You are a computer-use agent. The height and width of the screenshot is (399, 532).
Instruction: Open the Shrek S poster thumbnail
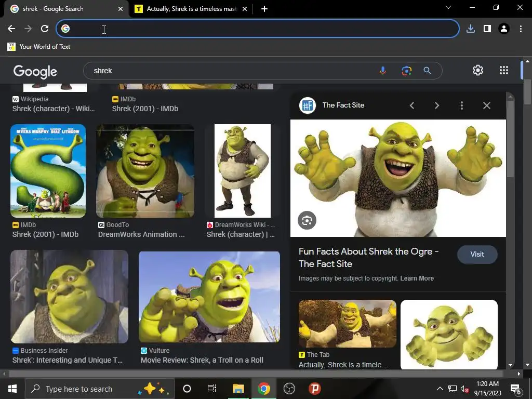pos(48,170)
